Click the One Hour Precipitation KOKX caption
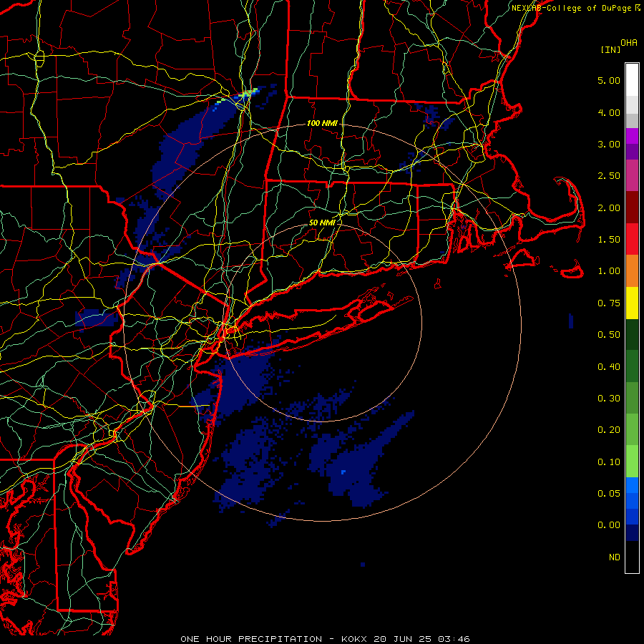 click(326, 639)
